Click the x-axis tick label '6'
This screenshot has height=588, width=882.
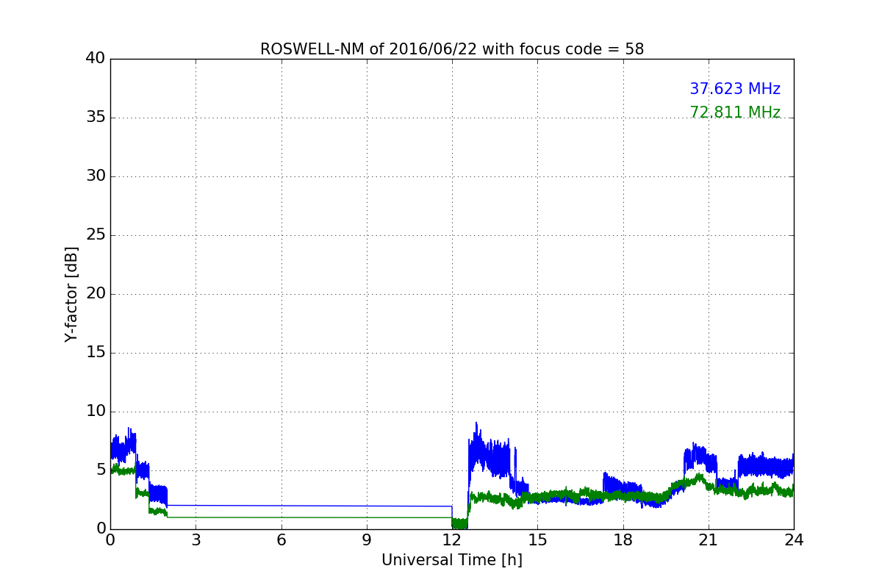pos(281,540)
